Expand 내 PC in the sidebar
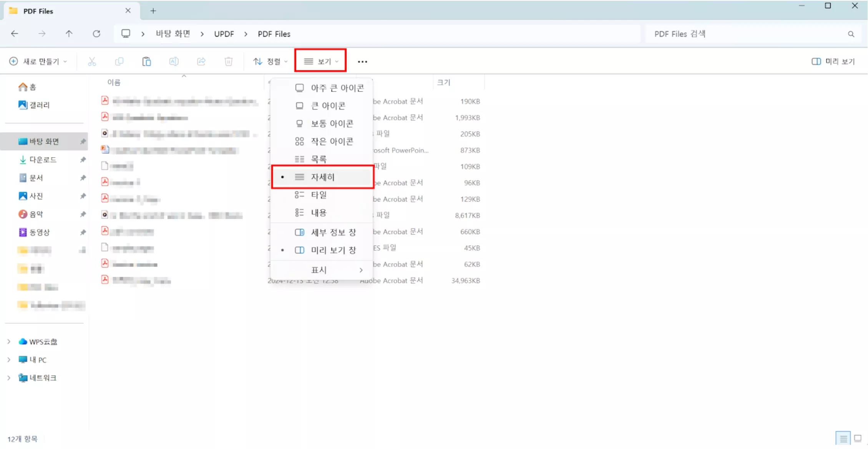868x449 pixels. [9, 359]
